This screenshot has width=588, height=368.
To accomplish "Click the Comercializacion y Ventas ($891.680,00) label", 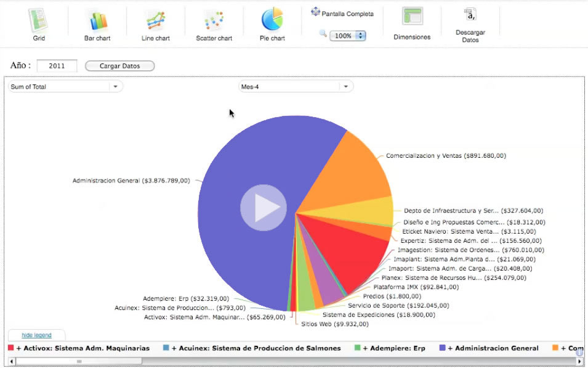I will click(446, 155).
